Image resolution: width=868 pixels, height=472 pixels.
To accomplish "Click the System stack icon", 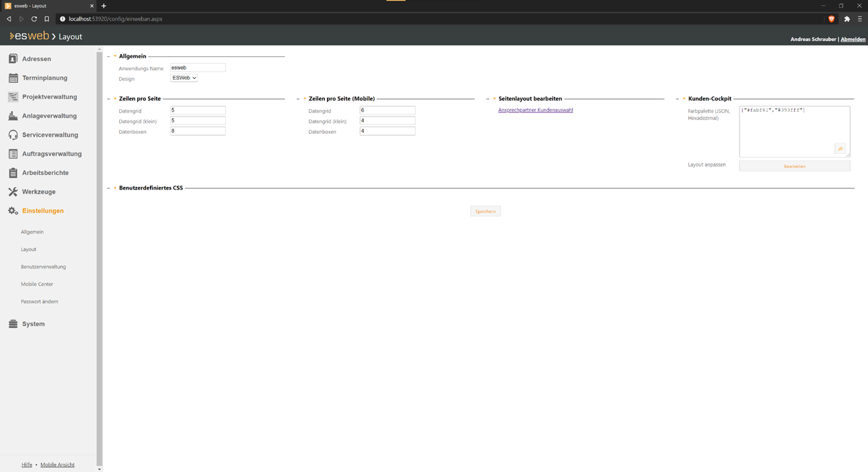I will [13, 324].
